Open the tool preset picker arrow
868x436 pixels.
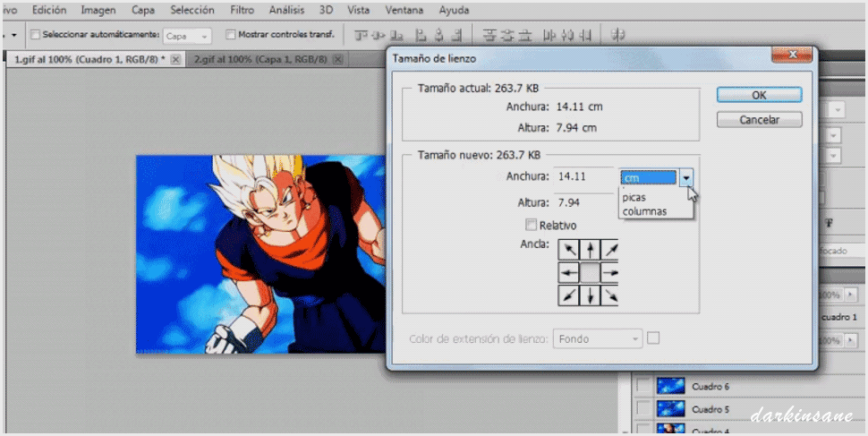tap(13, 35)
